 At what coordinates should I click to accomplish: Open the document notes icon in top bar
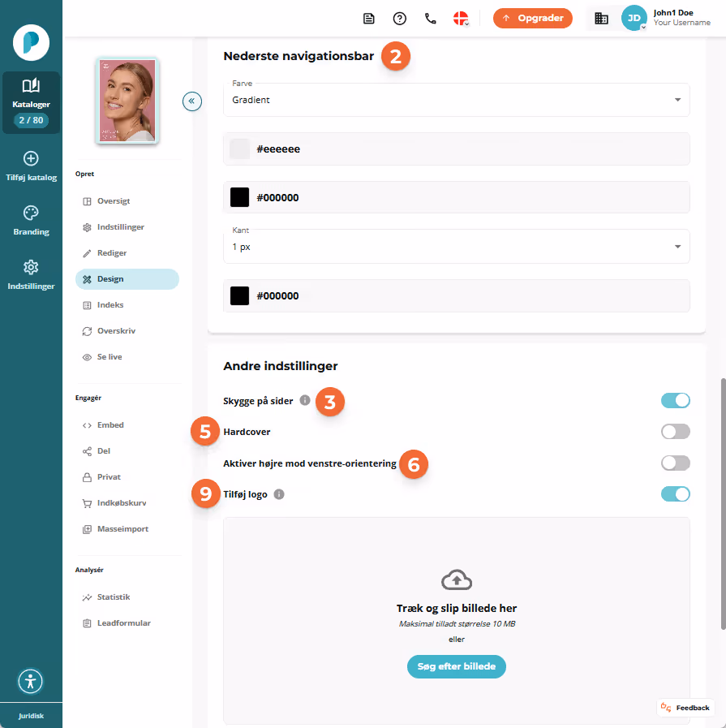369,19
